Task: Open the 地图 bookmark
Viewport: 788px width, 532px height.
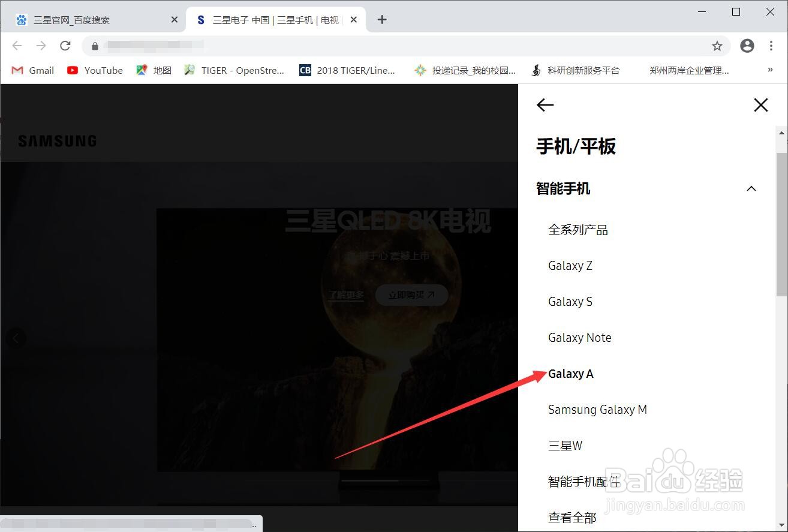Action: pyautogui.click(x=154, y=70)
